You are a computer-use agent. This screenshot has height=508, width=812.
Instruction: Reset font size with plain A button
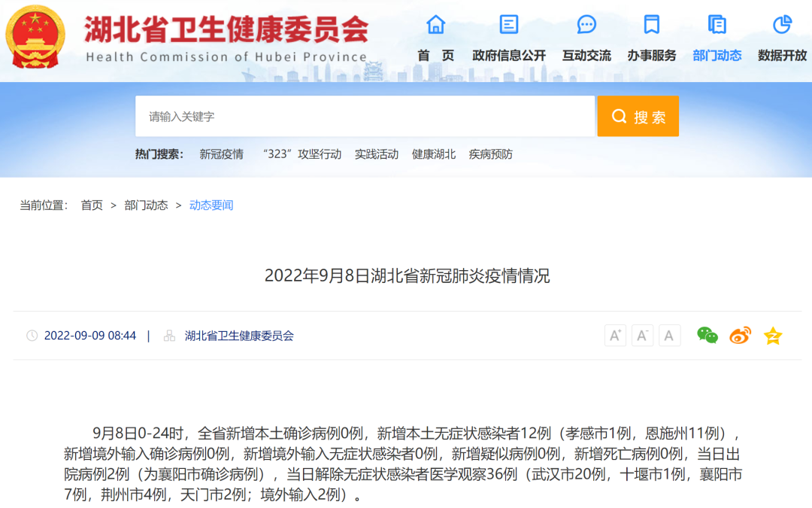[x=669, y=336]
